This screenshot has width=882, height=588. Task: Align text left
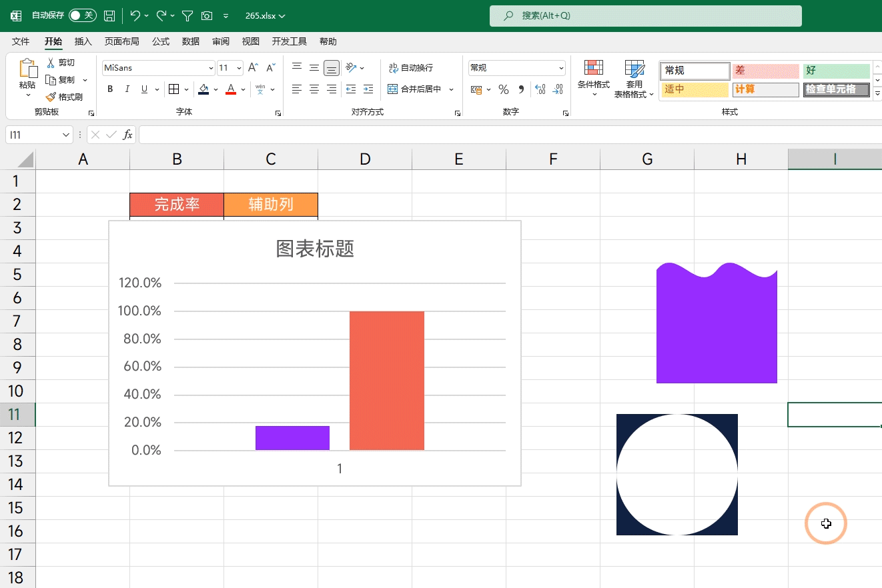[297, 89]
